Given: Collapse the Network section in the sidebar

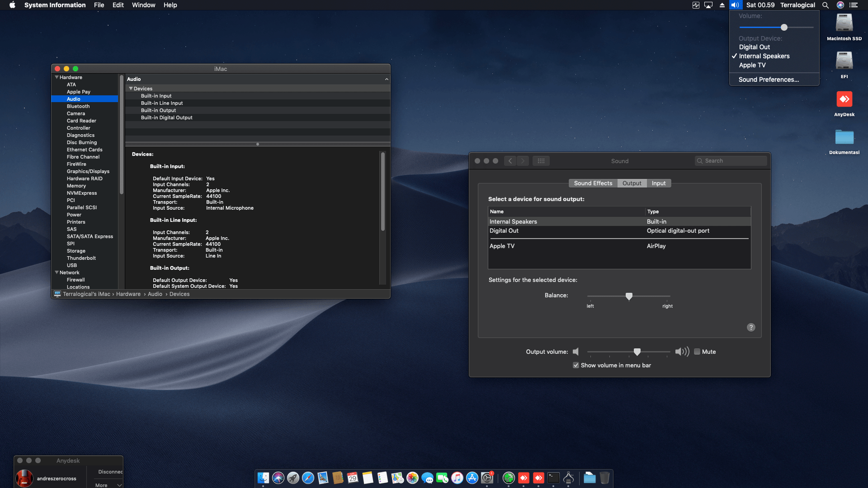Looking at the screenshot, I should coord(57,272).
